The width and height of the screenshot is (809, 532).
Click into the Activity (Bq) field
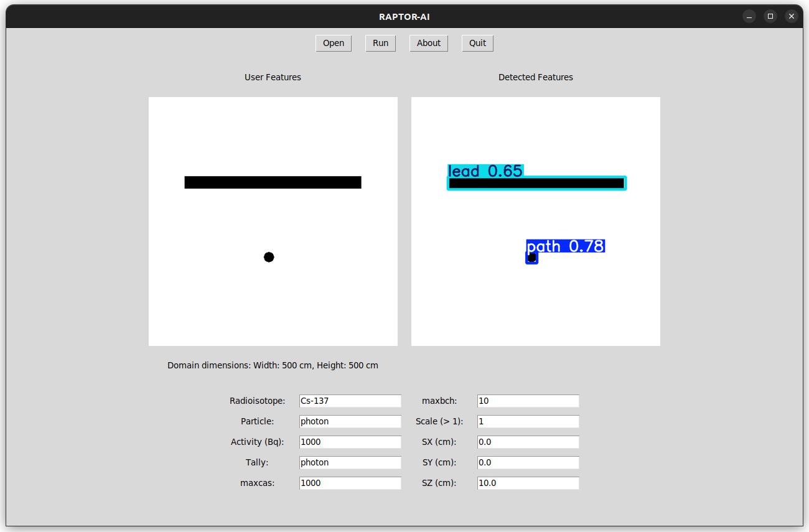(350, 442)
